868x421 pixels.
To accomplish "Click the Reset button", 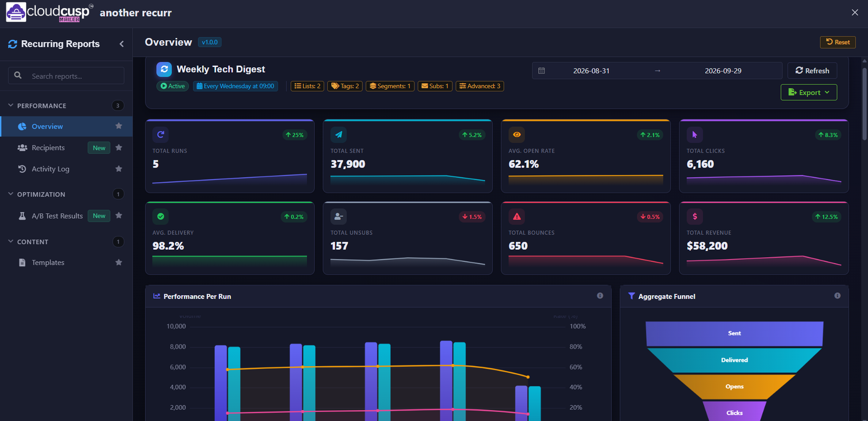I will 838,42.
